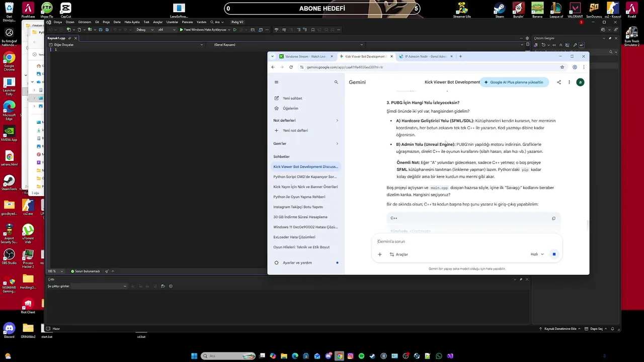644x362 pixels.
Task: Open Chrome profile icon in toolbar
Action: click(x=575, y=67)
